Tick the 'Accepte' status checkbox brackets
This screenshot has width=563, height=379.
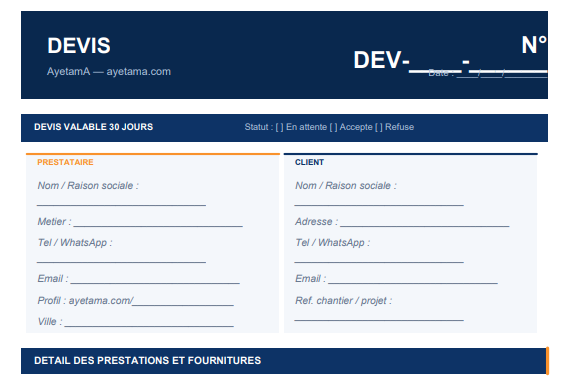[x=333, y=127]
